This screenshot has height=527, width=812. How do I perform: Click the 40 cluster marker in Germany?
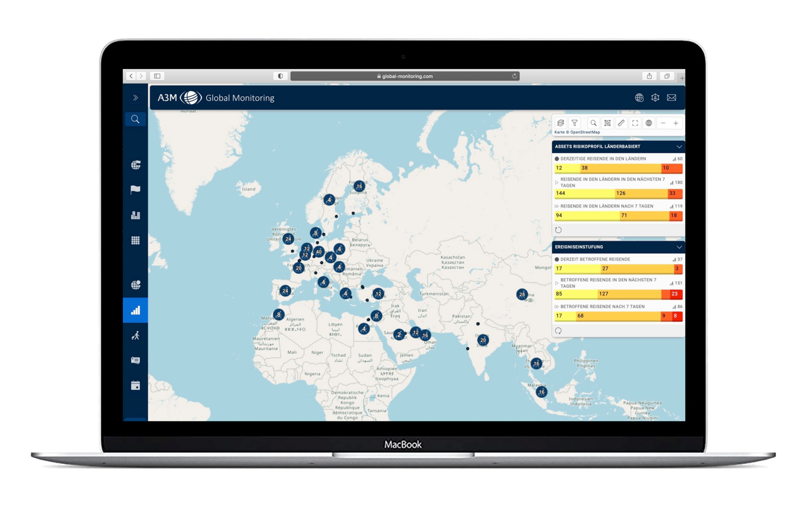(x=319, y=252)
